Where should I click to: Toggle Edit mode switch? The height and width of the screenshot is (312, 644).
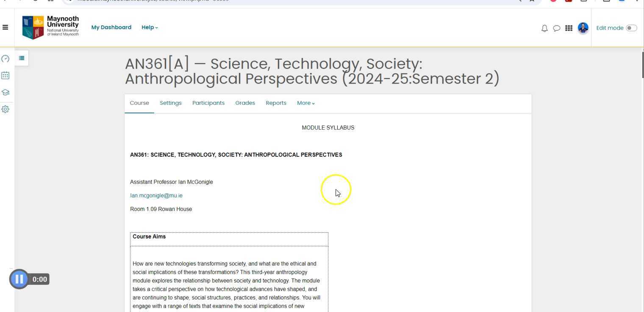click(x=631, y=28)
